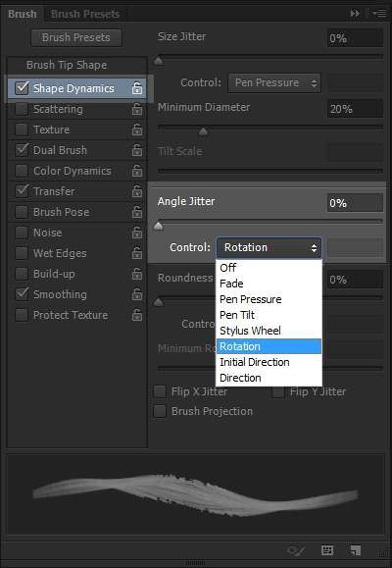The height and width of the screenshot is (568, 392).
Task: Toggle the lock icon for Texture
Action: coord(137,129)
